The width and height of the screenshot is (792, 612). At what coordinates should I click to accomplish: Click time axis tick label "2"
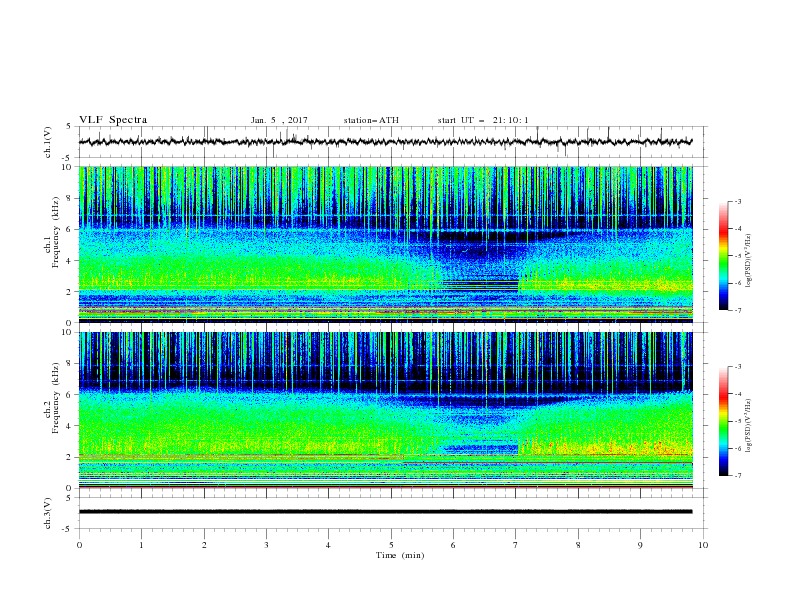click(x=204, y=545)
